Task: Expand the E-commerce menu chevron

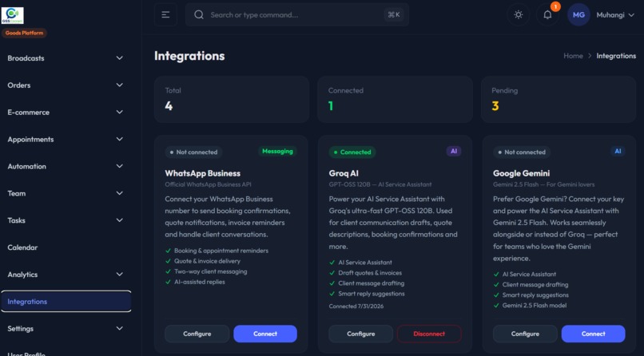Action: click(120, 113)
